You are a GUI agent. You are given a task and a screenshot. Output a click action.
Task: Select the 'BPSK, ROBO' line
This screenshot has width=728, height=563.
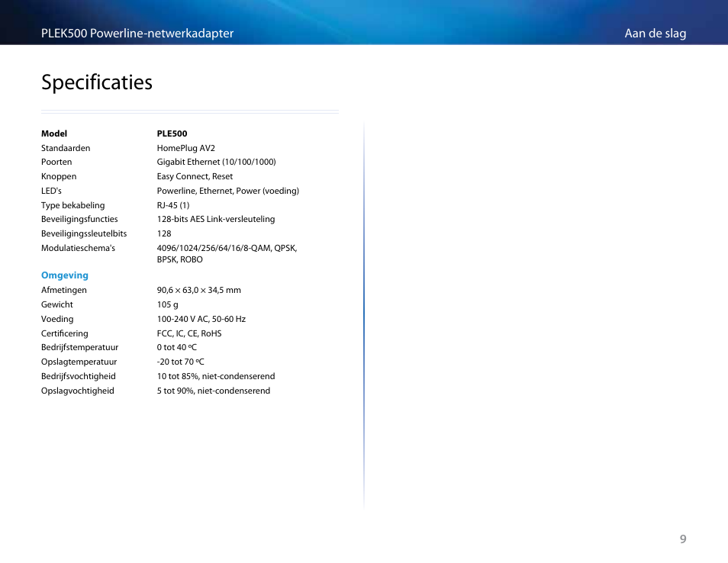179,259
